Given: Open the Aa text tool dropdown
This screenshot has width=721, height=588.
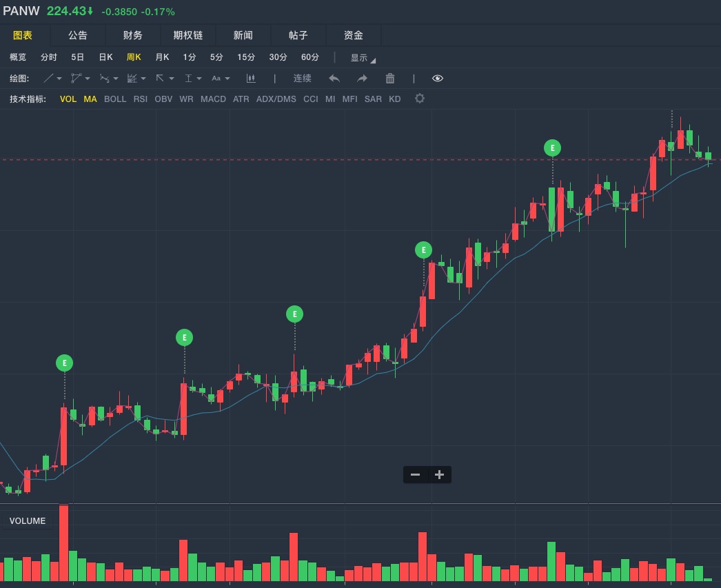Looking at the screenshot, I should click(x=221, y=79).
